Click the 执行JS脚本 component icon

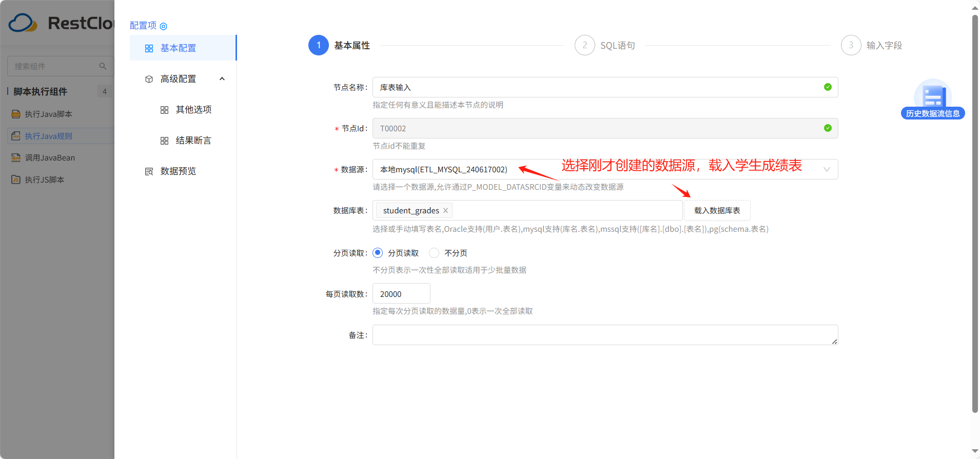[16, 179]
